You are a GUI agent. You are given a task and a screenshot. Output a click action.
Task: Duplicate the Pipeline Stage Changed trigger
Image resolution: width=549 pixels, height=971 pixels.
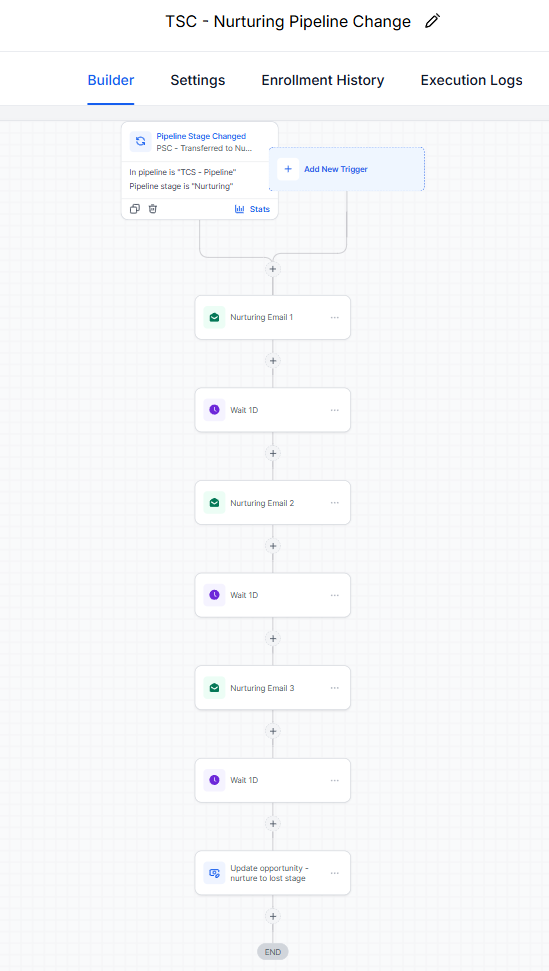point(134,209)
